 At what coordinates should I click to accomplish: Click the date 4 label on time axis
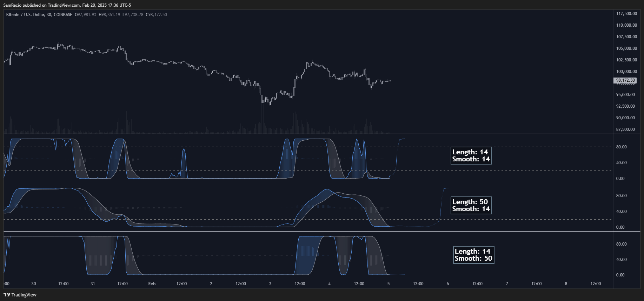click(x=329, y=284)
